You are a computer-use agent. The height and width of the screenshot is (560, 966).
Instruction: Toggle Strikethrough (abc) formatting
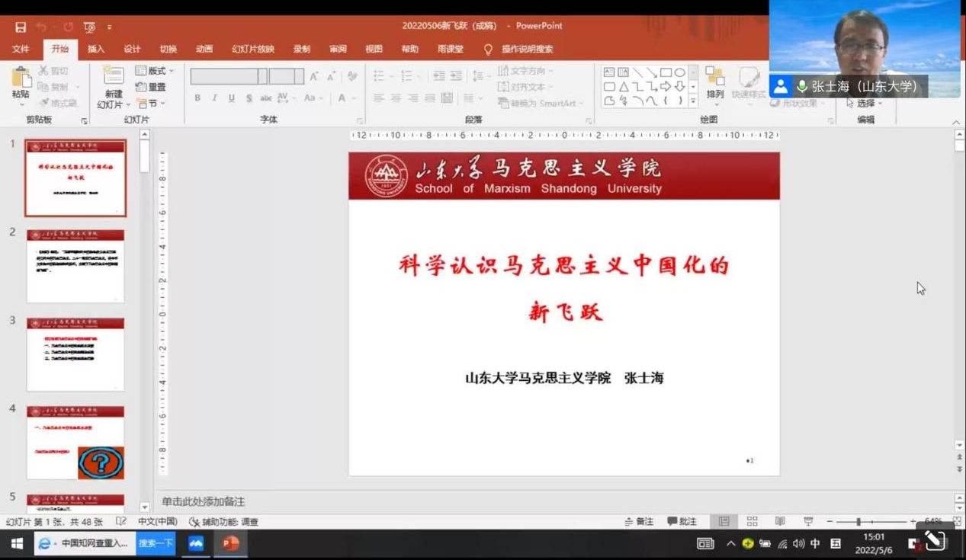(266, 98)
